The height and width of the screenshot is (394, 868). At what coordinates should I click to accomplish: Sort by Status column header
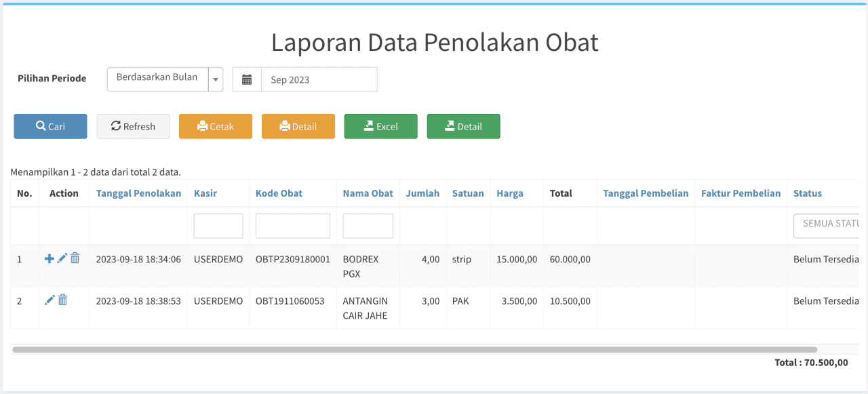pyautogui.click(x=808, y=193)
